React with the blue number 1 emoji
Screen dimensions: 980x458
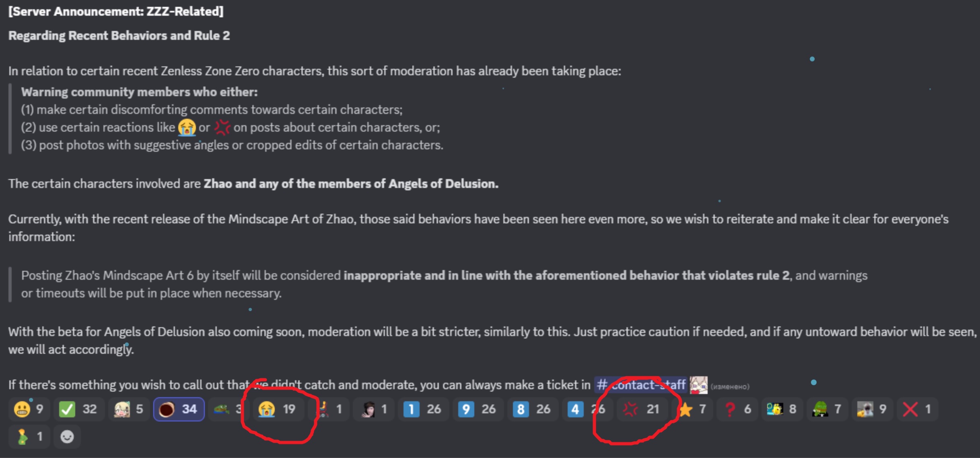pyautogui.click(x=423, y=409)
